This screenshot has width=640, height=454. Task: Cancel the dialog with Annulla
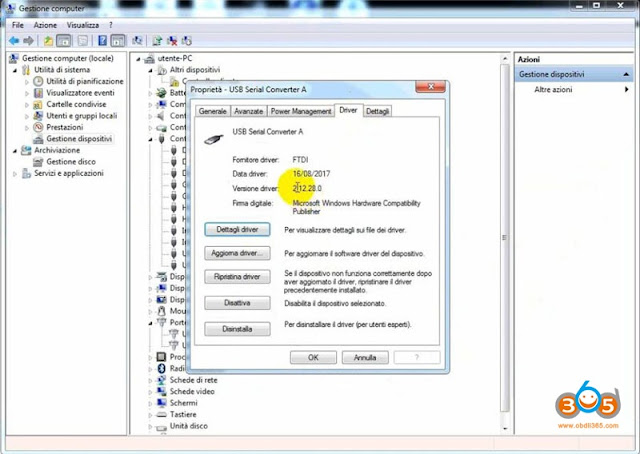click(x=365, y=358)
